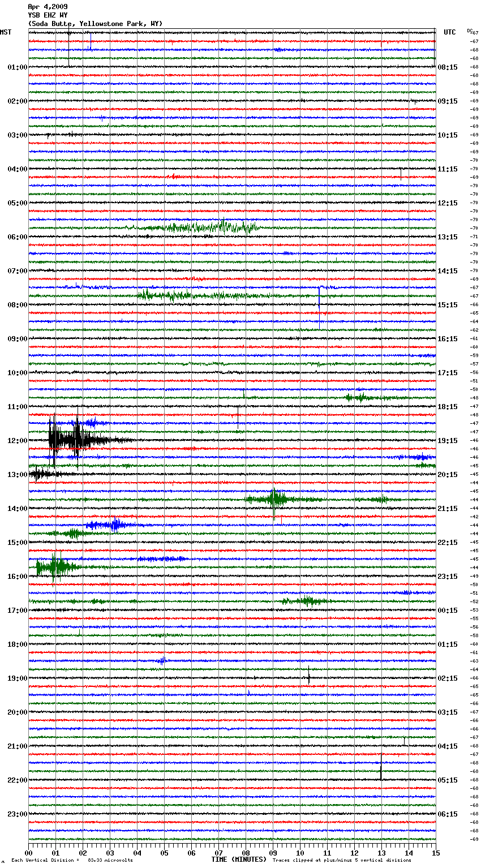Click the "(Soda Butte, Yellowstone Park, WY)" title

[x=95, y=24]
